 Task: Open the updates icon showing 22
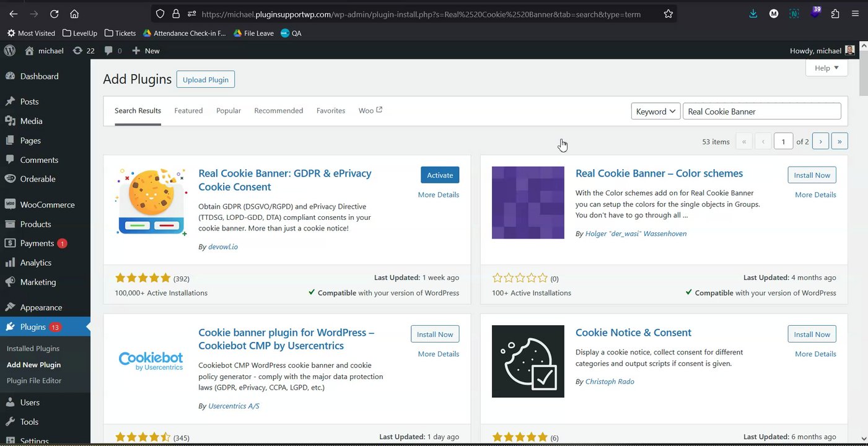pos(78,51)
